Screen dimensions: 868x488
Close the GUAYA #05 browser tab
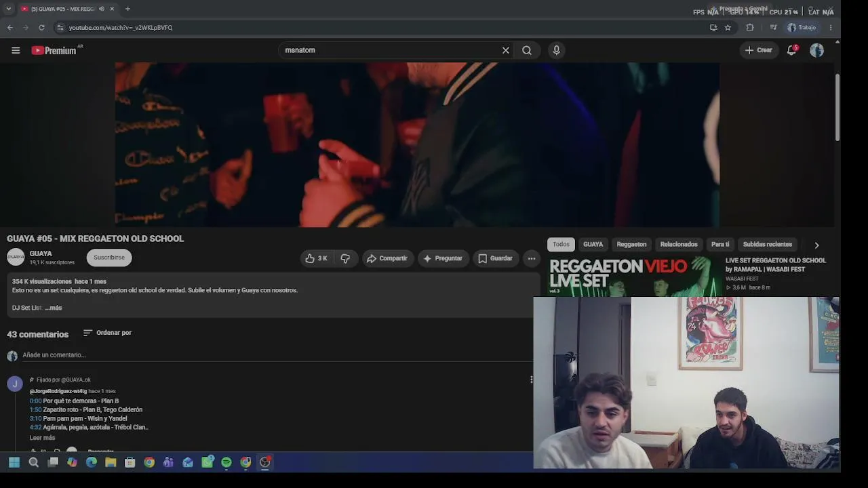tap(112, 9)
